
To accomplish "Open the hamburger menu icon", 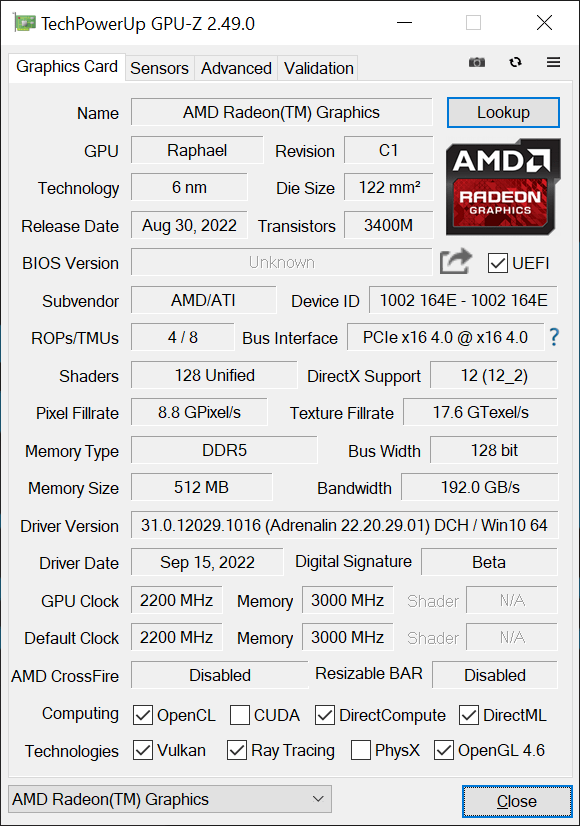I will pyautogui.click(x=553, y=62).
